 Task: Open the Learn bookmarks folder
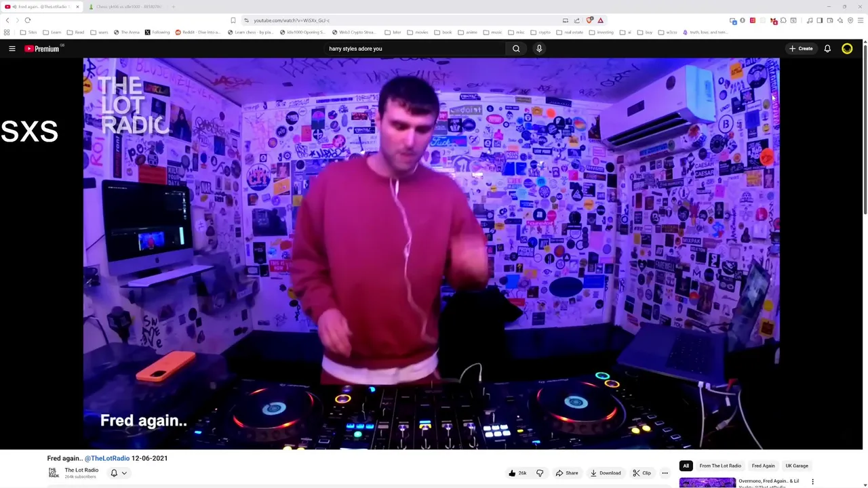pyautogui.click(x=52, y=33)
